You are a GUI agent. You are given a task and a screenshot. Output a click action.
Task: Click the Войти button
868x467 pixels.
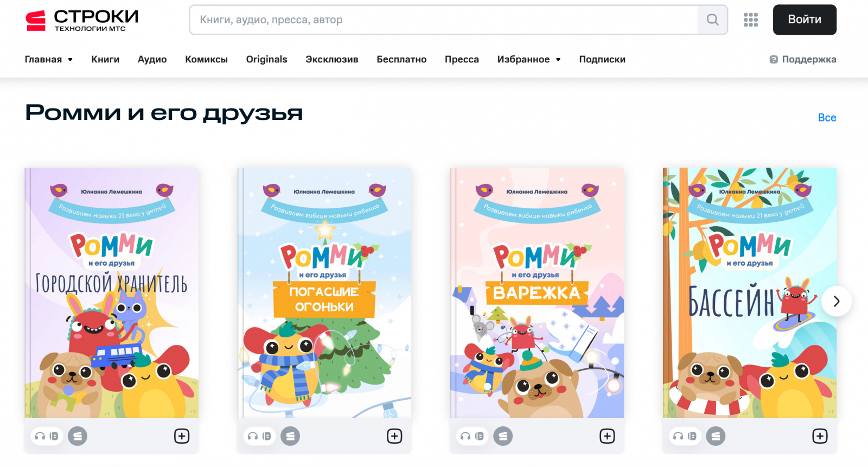click(x=805, y=20)
